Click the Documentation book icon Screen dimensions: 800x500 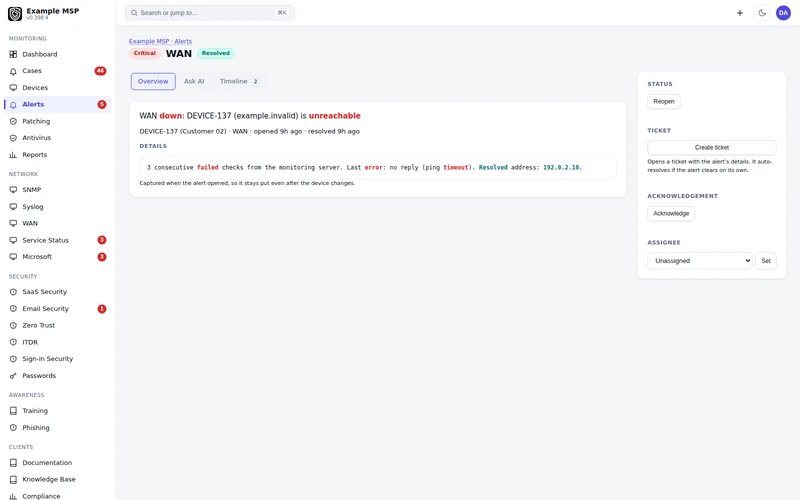pos(13,463)
